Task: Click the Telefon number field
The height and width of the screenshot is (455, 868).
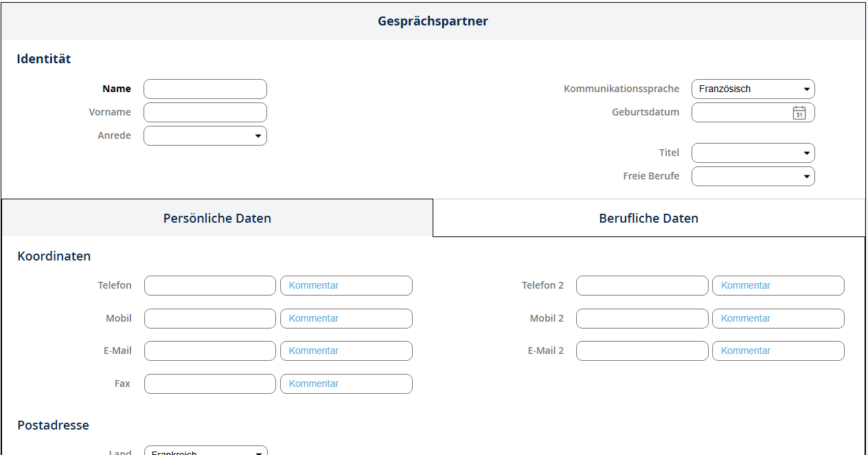Action: (x=209, y=286)
